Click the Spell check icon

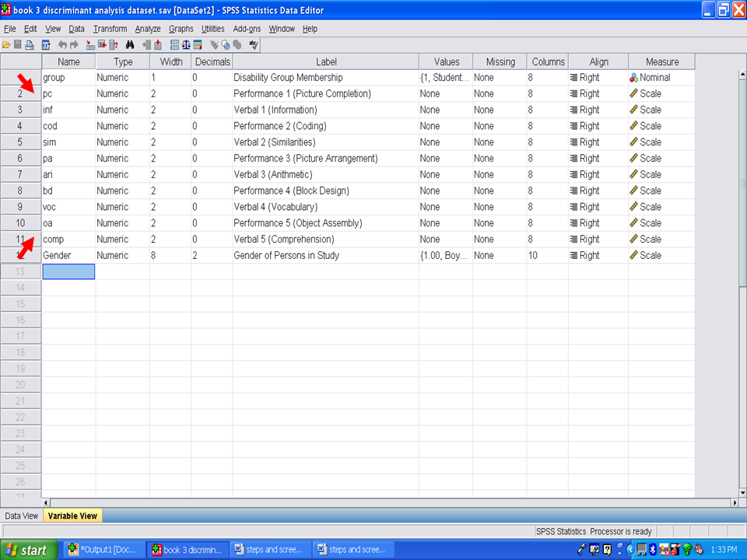[x=253, y=45]
